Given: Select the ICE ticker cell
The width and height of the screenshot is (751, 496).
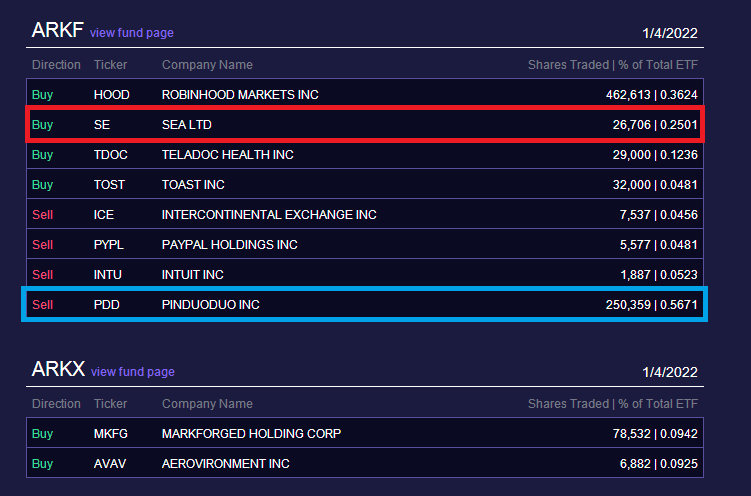Looking at the screenshot, I should pos(104,215).
